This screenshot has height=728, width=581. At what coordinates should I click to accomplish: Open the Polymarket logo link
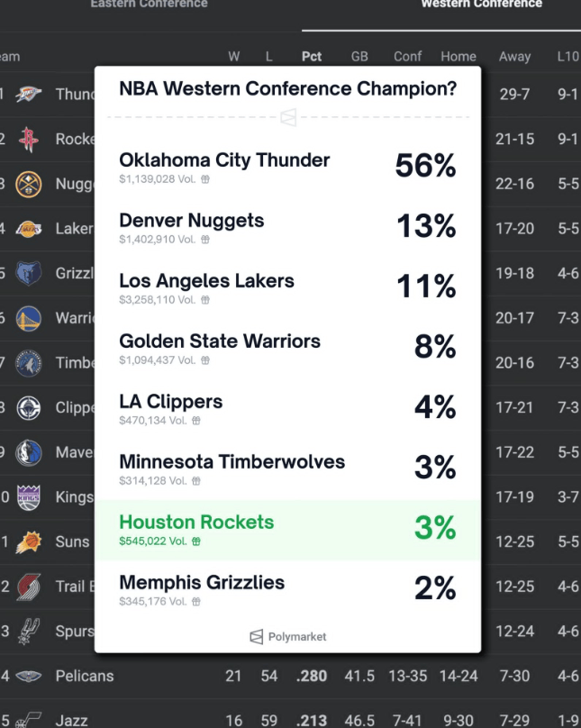tap(288, 637)
